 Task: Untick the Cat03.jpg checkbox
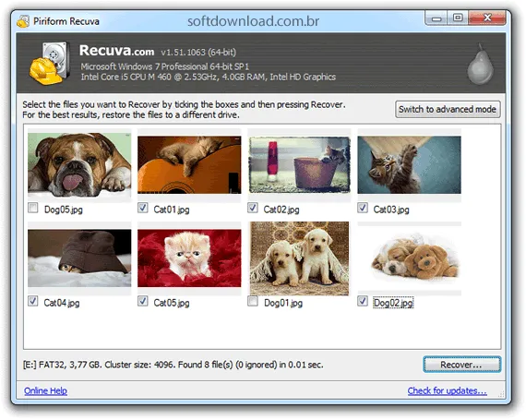(363, 208)
